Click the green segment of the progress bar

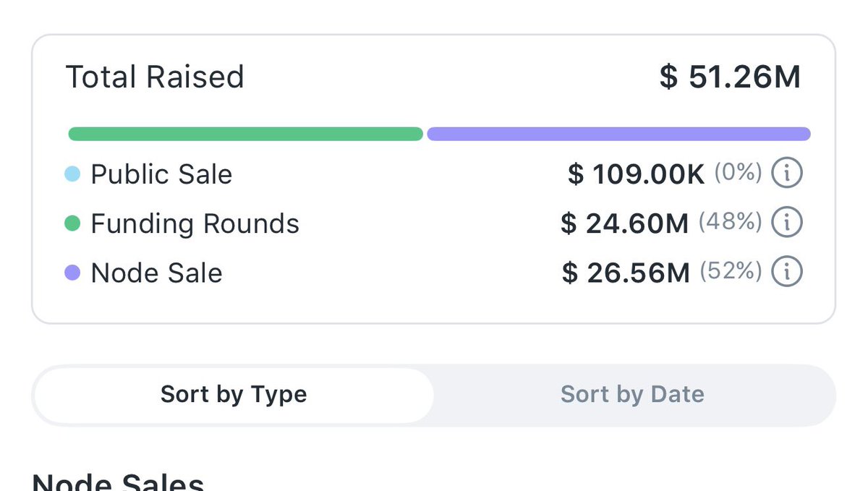pos(245,134)
